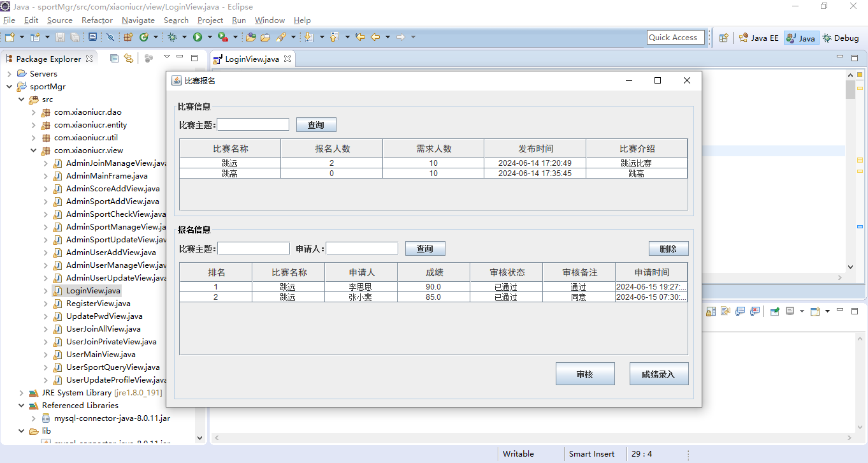Image resolution: width=868 pixels, height=463 pixels.
Task: Toggle Link with Editor in Package Explorer
Action: click(129, 58)
